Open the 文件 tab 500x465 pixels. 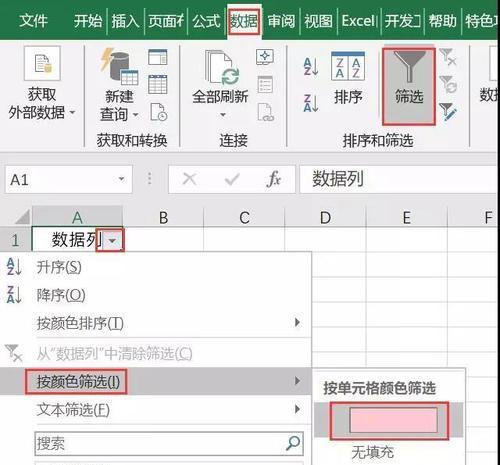point(33,21)
